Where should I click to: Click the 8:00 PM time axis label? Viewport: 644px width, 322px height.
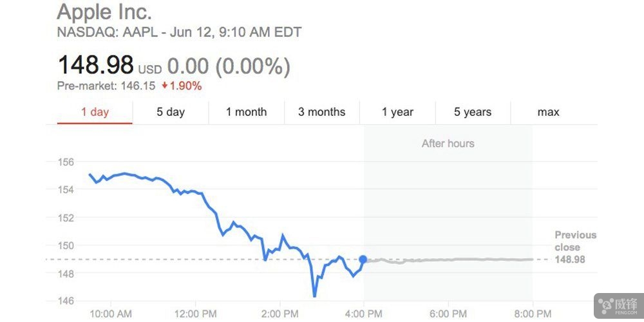point(533,314)
